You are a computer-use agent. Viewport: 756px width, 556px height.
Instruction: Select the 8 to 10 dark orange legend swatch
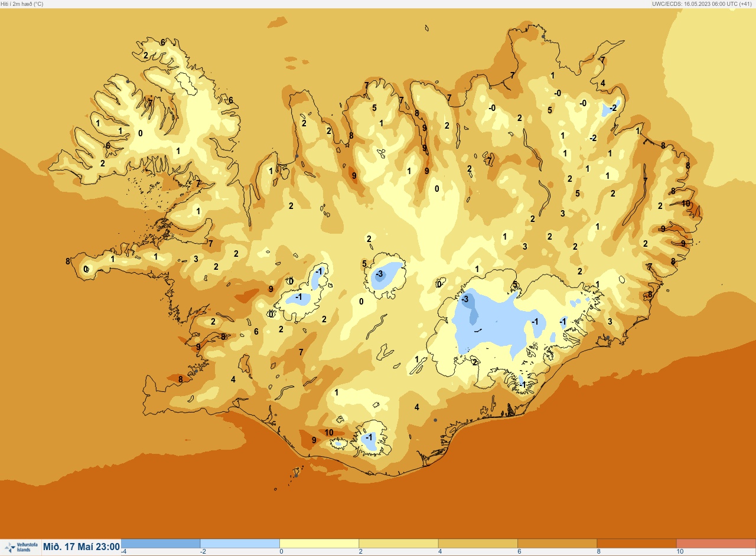click(x=637, y=544)
